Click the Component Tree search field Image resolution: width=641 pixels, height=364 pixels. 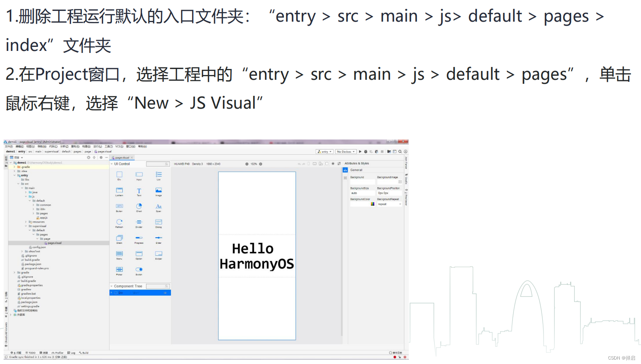(x=158, y=286)
